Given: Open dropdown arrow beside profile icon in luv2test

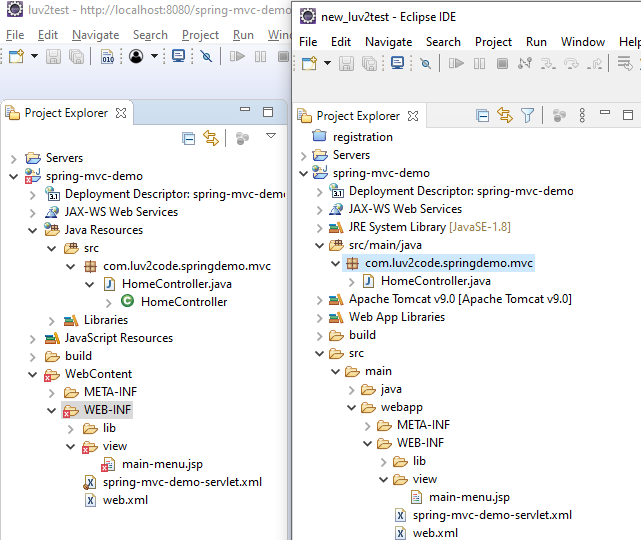Looking at the screenshot, I should point(154,56).
